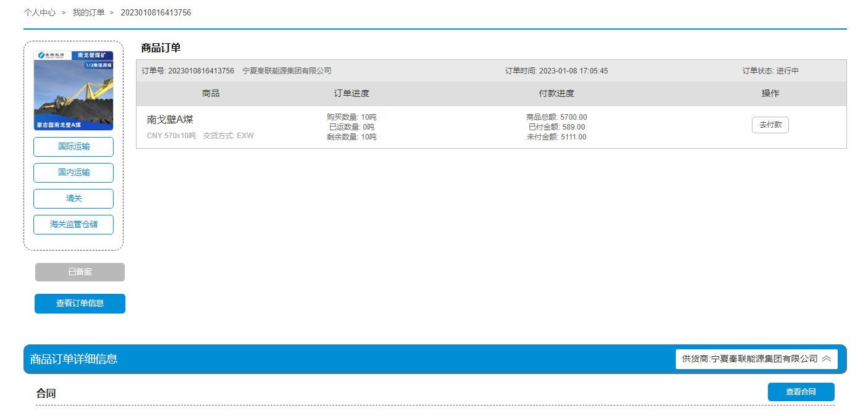Click the 付款进度 column header
The width and height of the screenshot is (868, 416).
pos(557,94)
